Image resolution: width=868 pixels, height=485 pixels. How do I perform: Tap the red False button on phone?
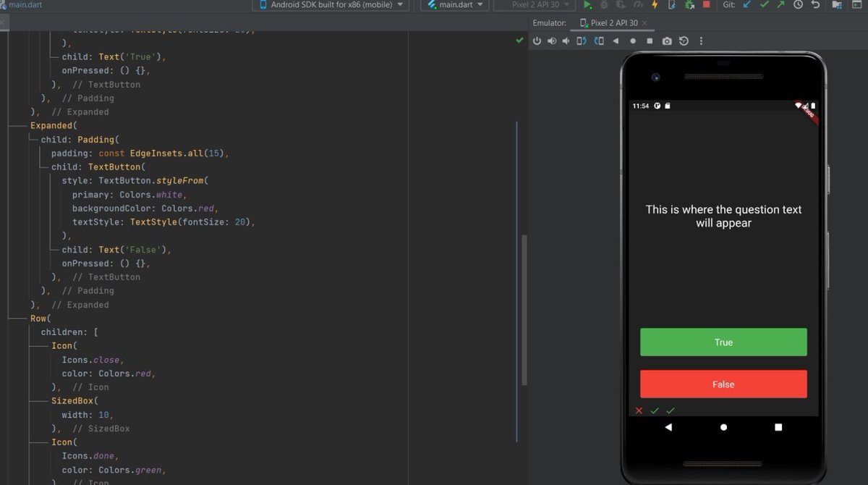tap(723, 384)
